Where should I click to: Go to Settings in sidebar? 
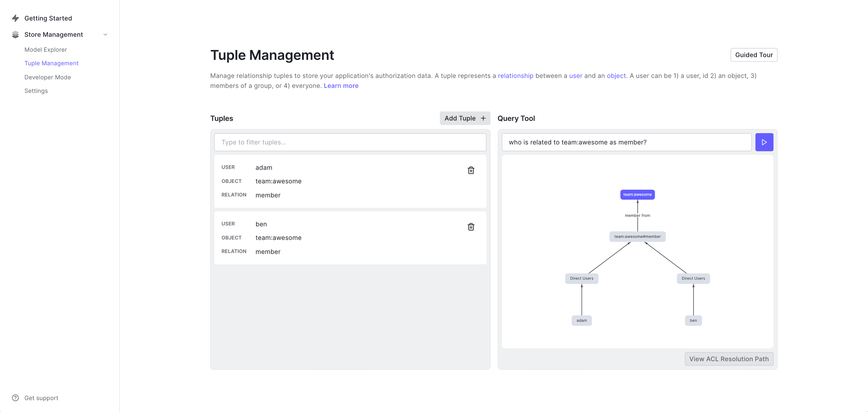point(36,91)
